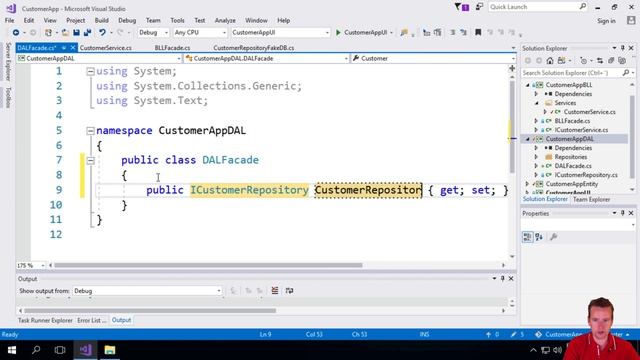Click the Navigate Backward toolbar icon
Screen dimensions: 640x360
coord(16,32)
